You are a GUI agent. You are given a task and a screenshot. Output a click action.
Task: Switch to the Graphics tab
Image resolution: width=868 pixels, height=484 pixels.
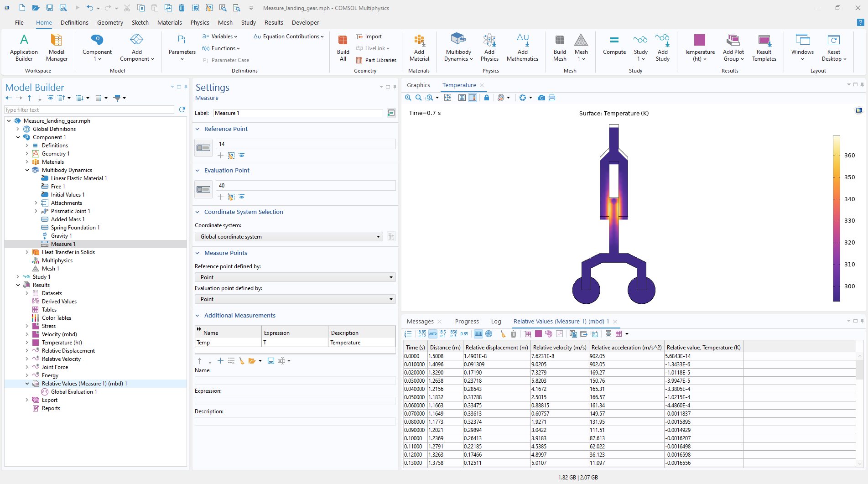(418, 85)
